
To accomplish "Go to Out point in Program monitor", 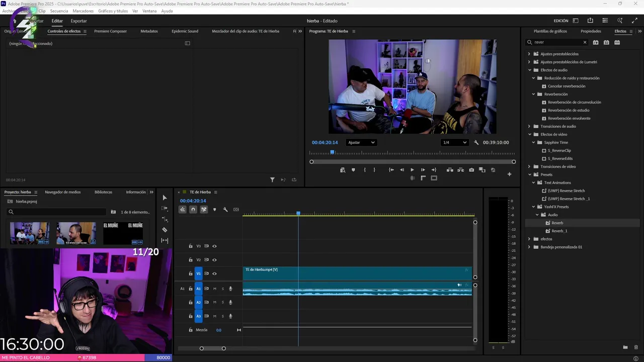I will coord(434,170).
